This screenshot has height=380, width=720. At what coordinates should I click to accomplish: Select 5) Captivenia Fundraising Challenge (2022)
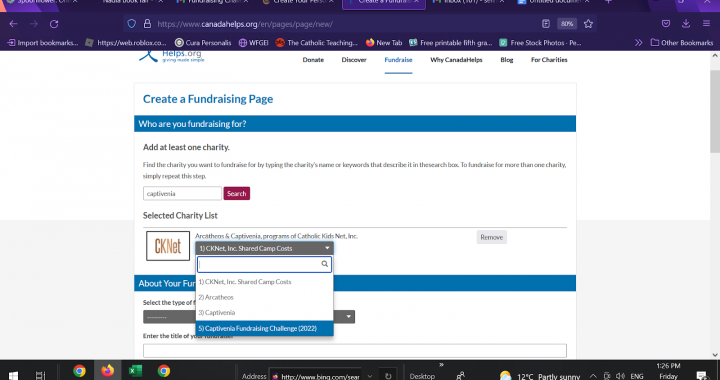point(264,329)
